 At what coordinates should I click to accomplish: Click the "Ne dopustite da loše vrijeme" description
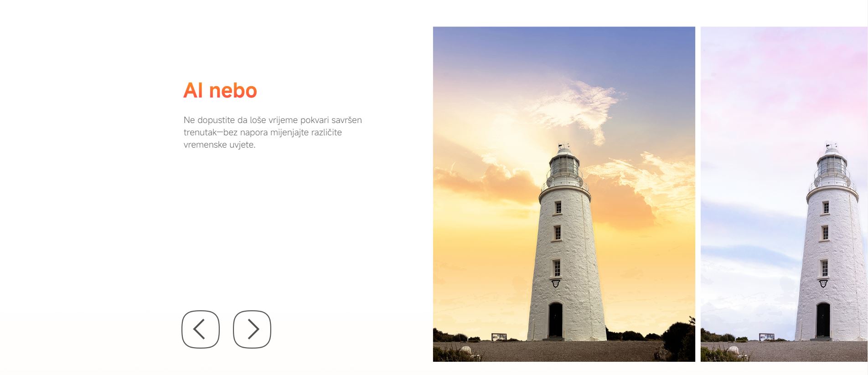tap(273, 132)
